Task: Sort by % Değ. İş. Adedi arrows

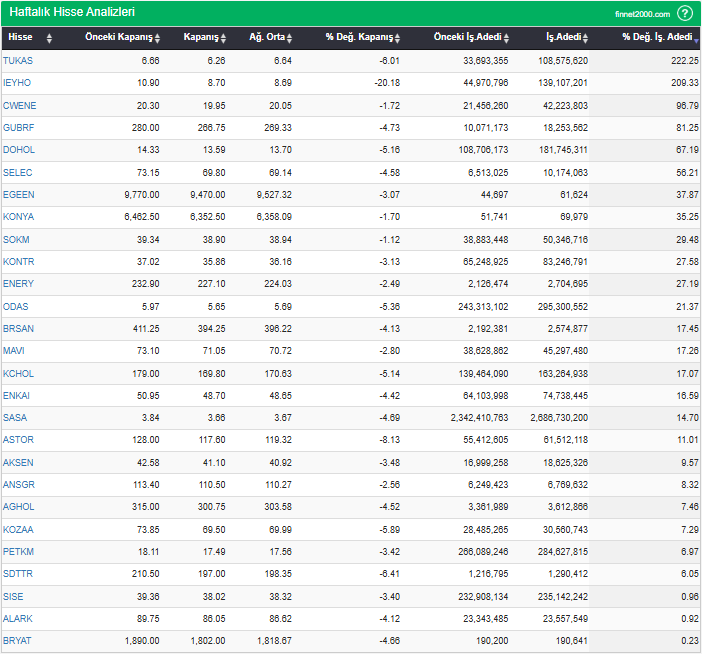Action: pos(696,38)
